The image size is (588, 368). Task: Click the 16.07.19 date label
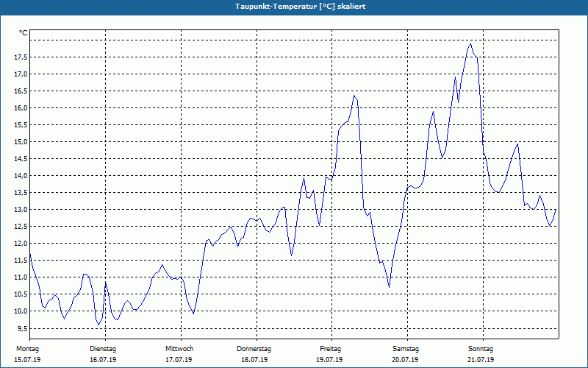103,360
